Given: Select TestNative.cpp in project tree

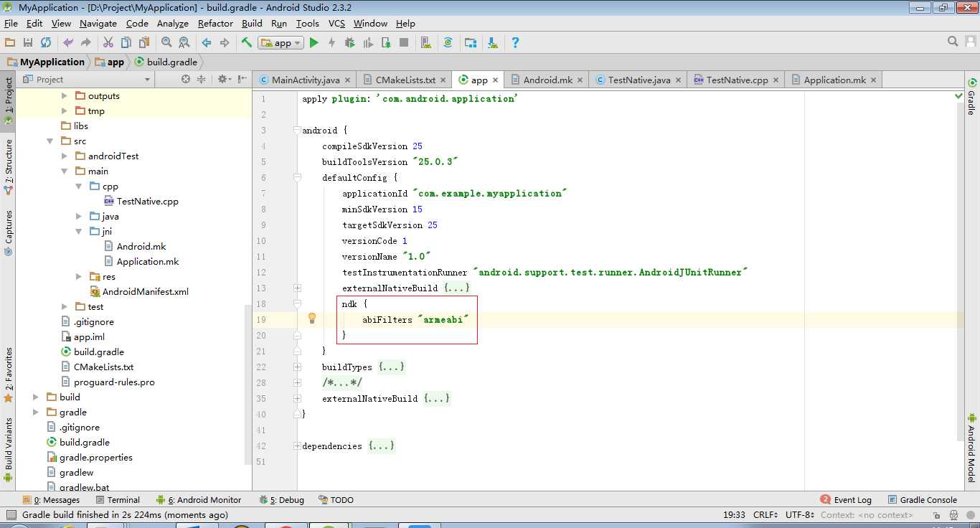Looking at the screenshot, I should (x=141, y=202).
